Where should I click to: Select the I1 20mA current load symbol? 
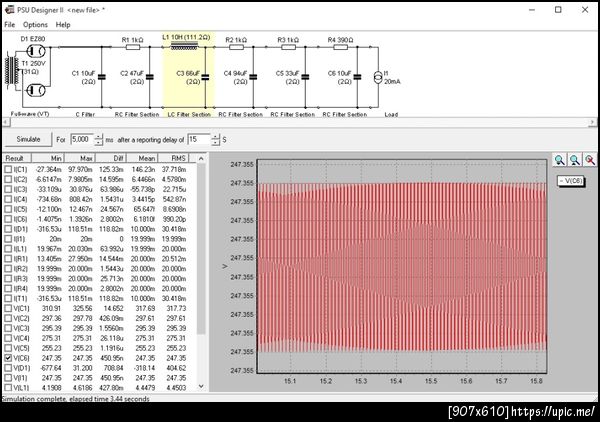click(378, 78)
